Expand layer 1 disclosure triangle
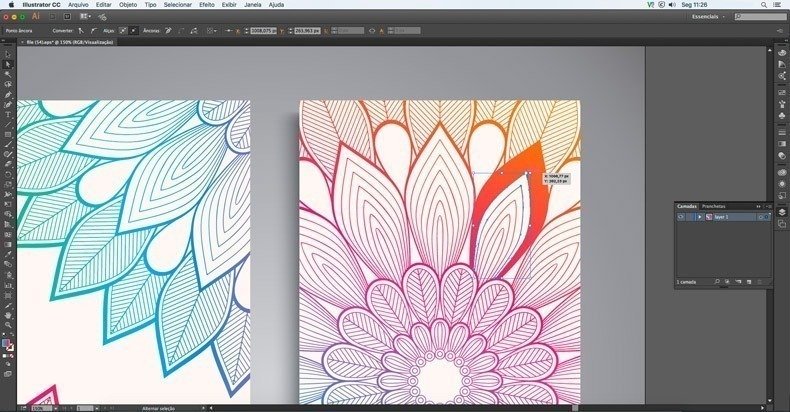790x412 pixels. click(698, 216)
